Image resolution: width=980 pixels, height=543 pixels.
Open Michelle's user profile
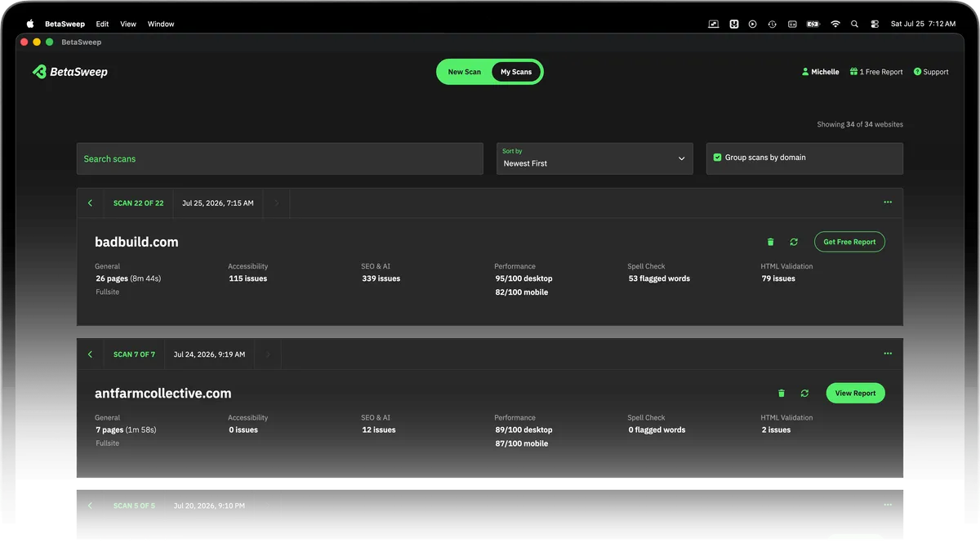point(820,72)
